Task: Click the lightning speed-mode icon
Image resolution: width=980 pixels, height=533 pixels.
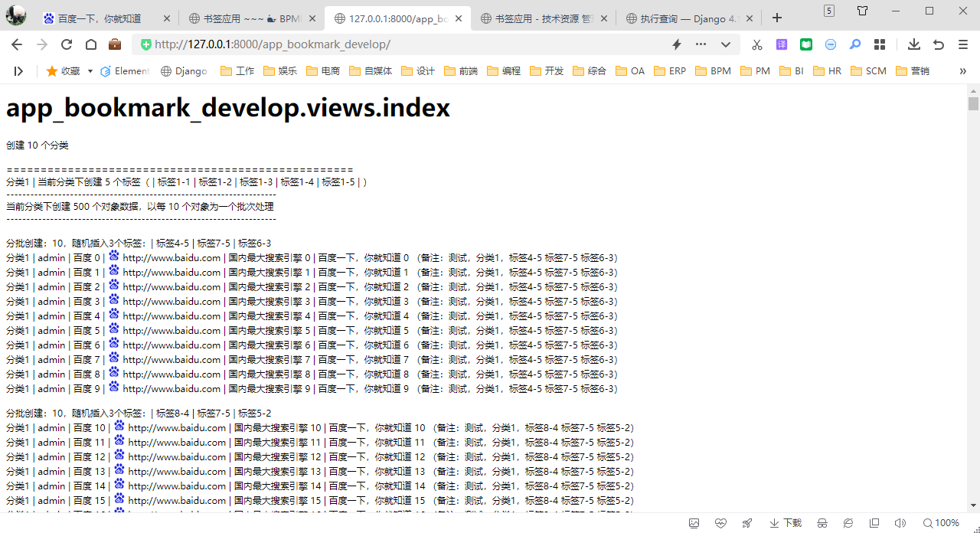Action: coord(677,44)
